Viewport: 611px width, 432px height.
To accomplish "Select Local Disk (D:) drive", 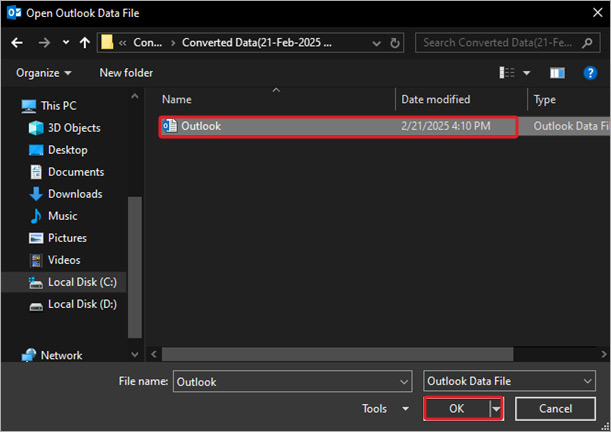I will (x=81, y=304).
